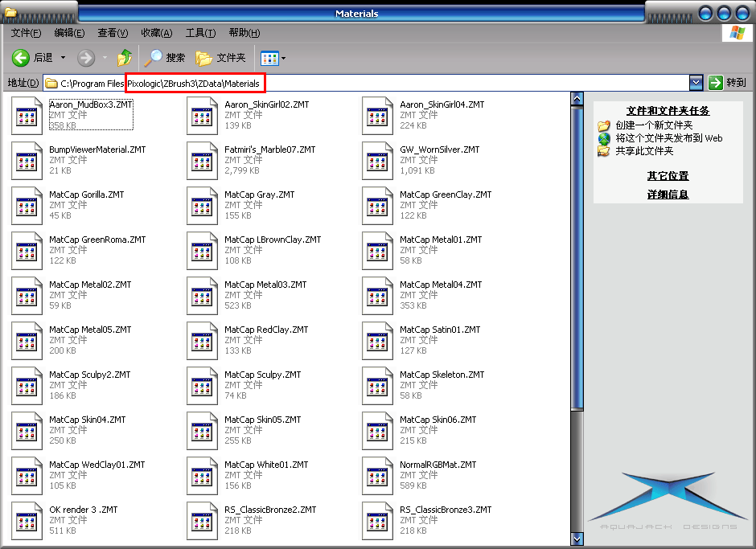This screenshot has width=756, height=549.
Task: Open the Forward button history dropdown arrow
Action: point(105,58)
